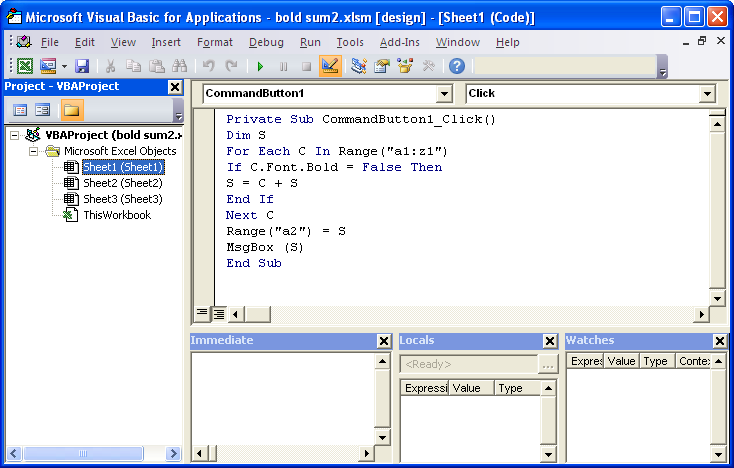The width and height of the screenshot is (734, 468).
Task: Open the Add-Ins menu
Action: 399,42
